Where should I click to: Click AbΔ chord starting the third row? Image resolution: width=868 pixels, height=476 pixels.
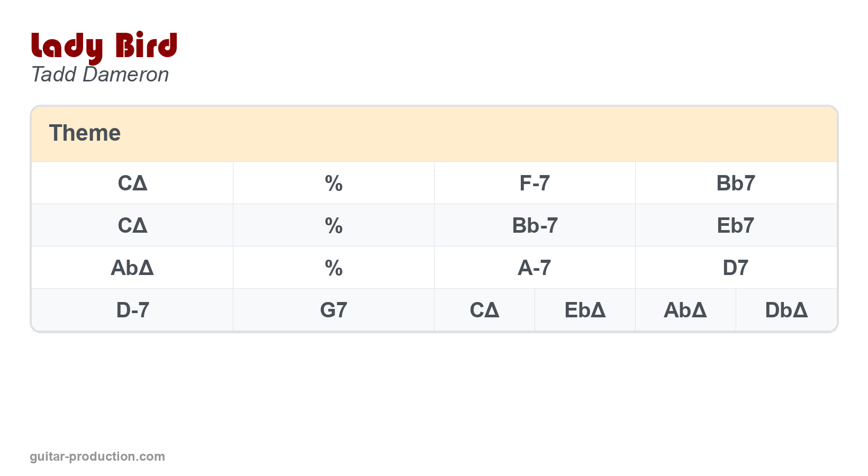(x=132, y=268)
